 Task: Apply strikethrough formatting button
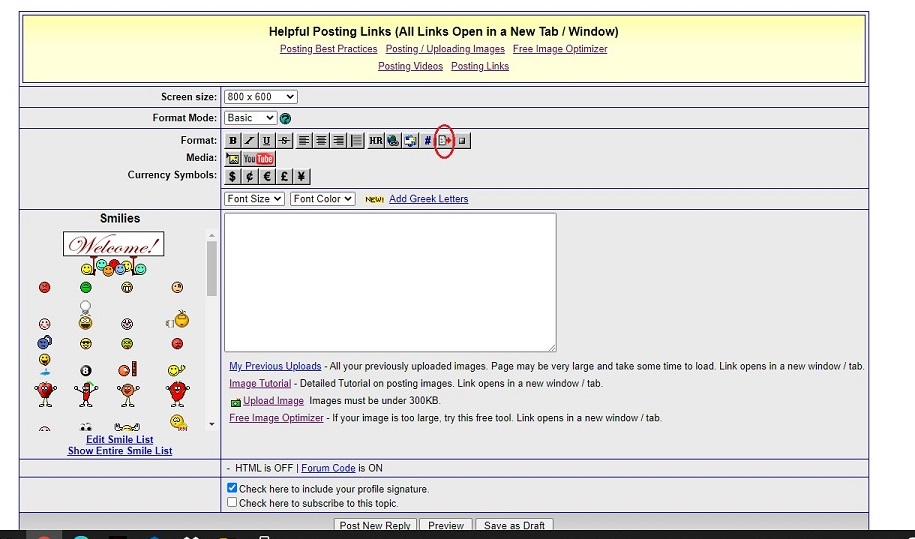coord(284,141)
